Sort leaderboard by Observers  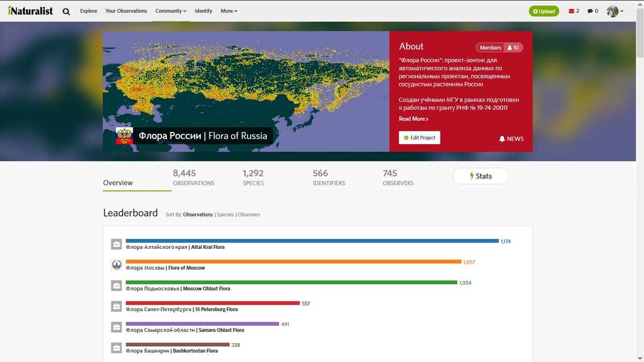coord(248,215)
